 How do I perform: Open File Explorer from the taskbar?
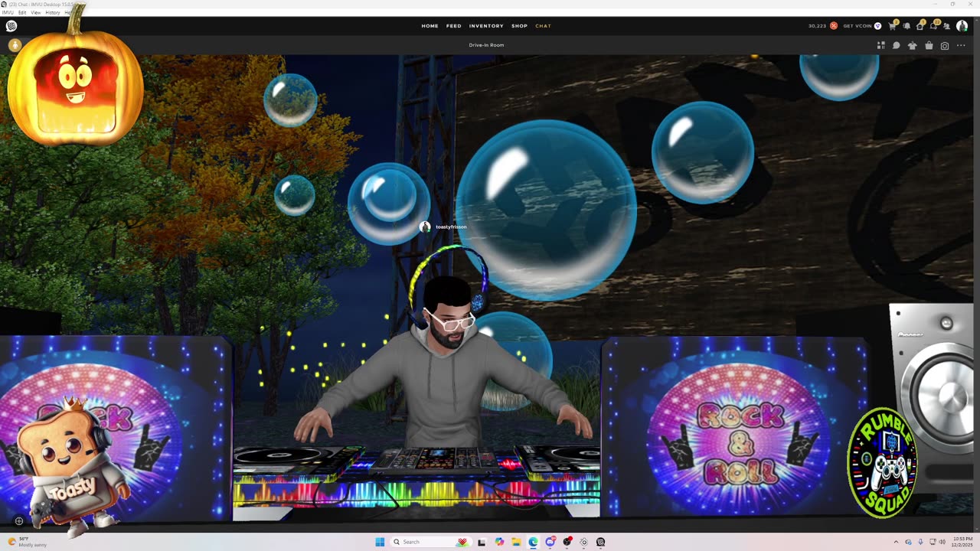point(517,542)
